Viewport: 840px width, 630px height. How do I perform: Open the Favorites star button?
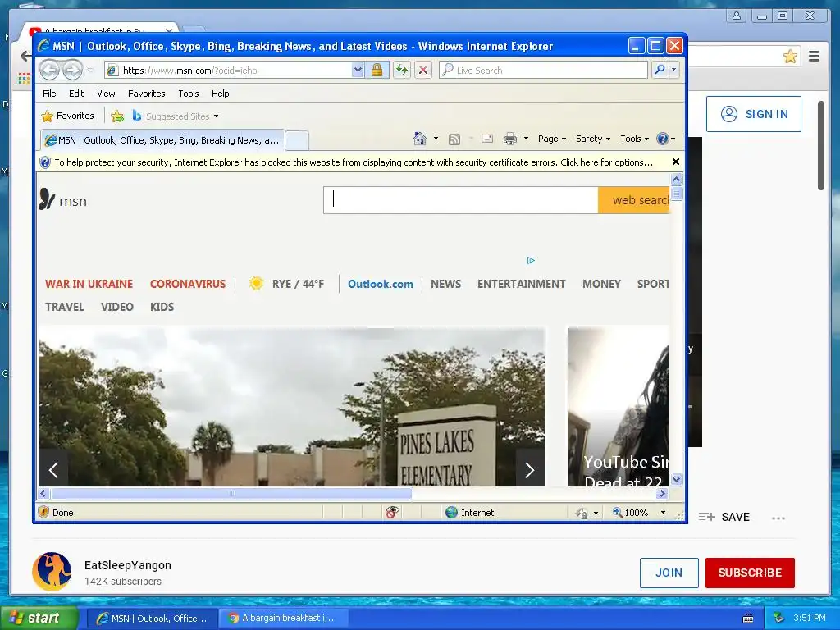click(x=67, y=116)
